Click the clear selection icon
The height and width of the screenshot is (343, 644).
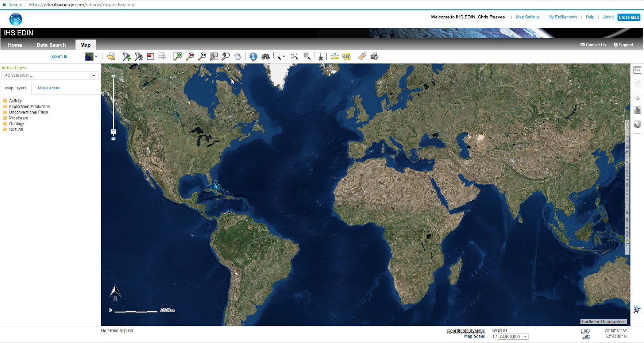point(319,57)
